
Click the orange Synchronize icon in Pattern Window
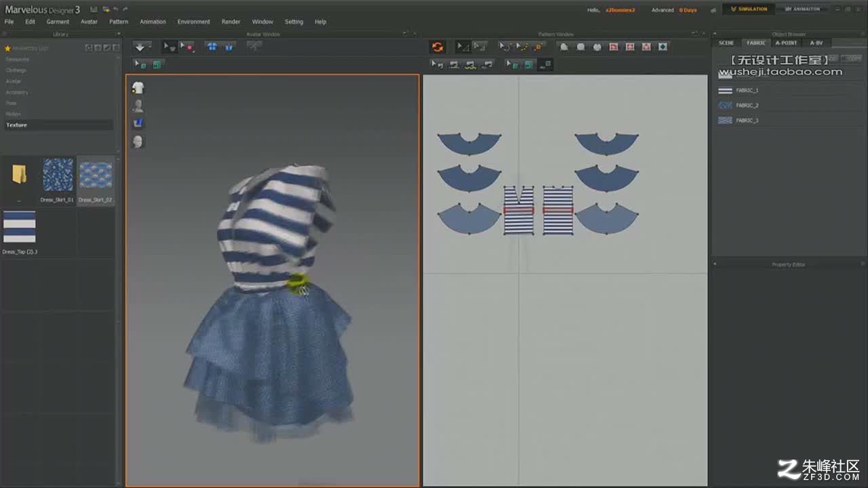pyautogui.click(x=437, y=47)
